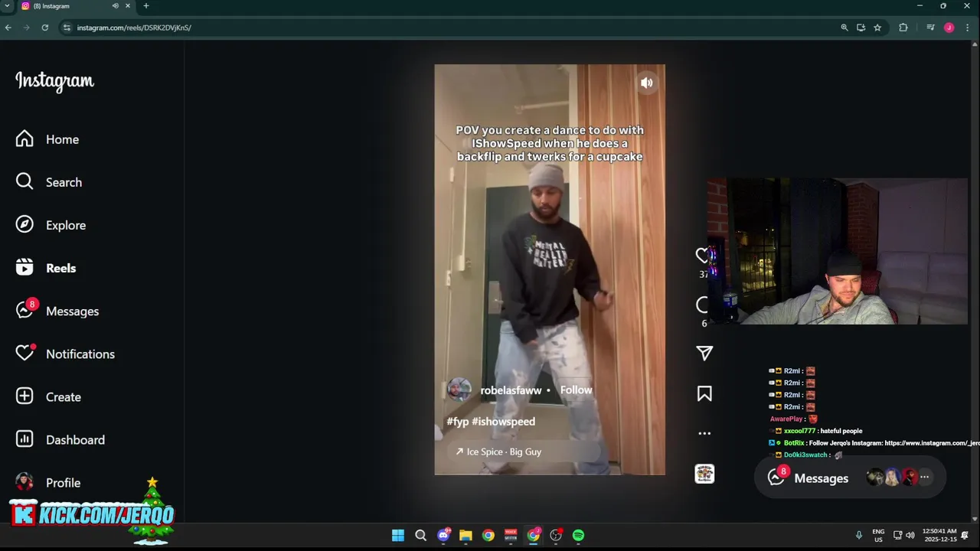Open a new browser tab
Screen dimensions: 980x551
coord(146,6)
